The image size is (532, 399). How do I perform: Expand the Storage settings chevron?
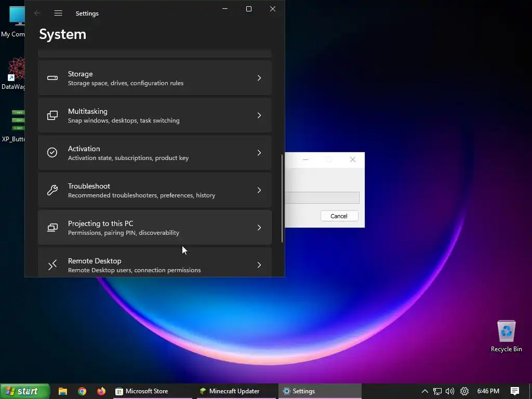[259, 78]
